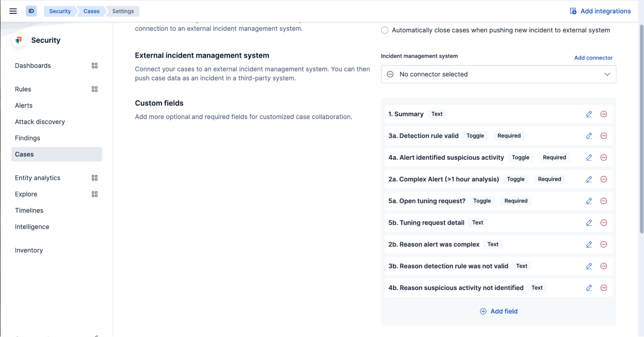Click the hamburger navigation menu icon
The height and width of the screenshot is (337, 644).
click(13, 11)
